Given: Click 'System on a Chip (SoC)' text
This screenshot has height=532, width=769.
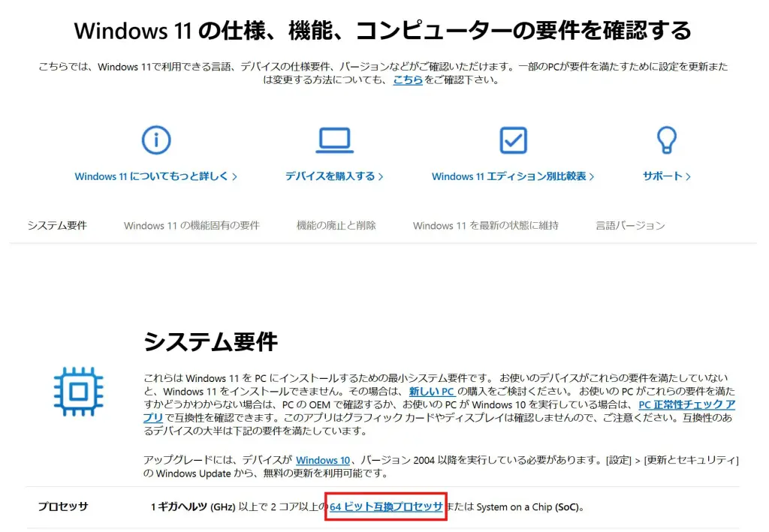Looking at the screenshot, I should tap(528, 507).
